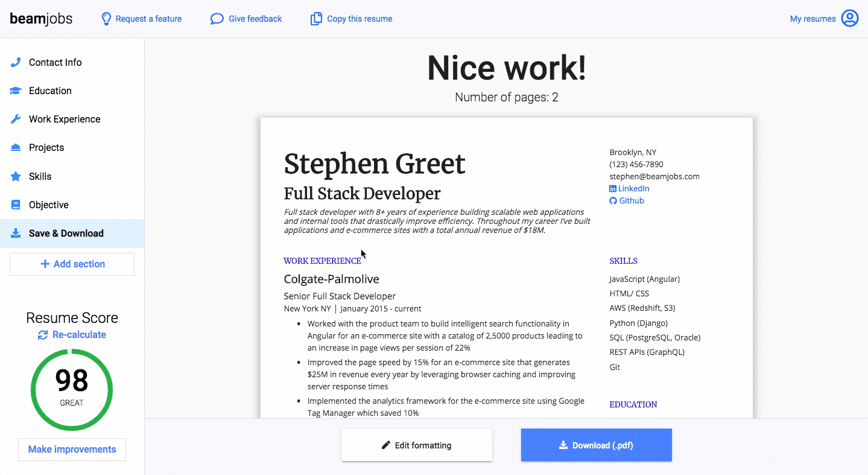Open the Projects section
The image size is (868, 475).
pos(46,147)
